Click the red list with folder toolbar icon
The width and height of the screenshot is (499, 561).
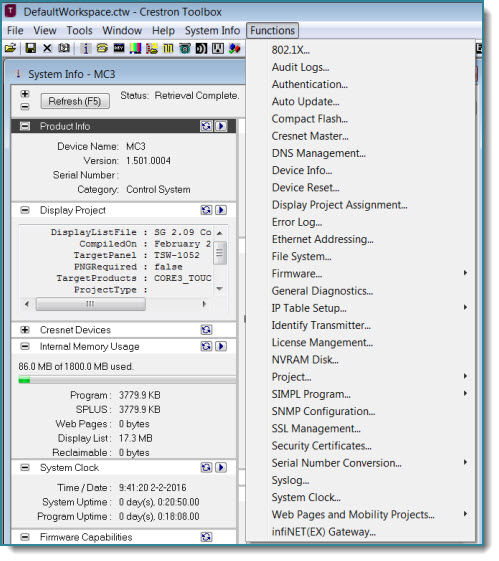[152, 48]
